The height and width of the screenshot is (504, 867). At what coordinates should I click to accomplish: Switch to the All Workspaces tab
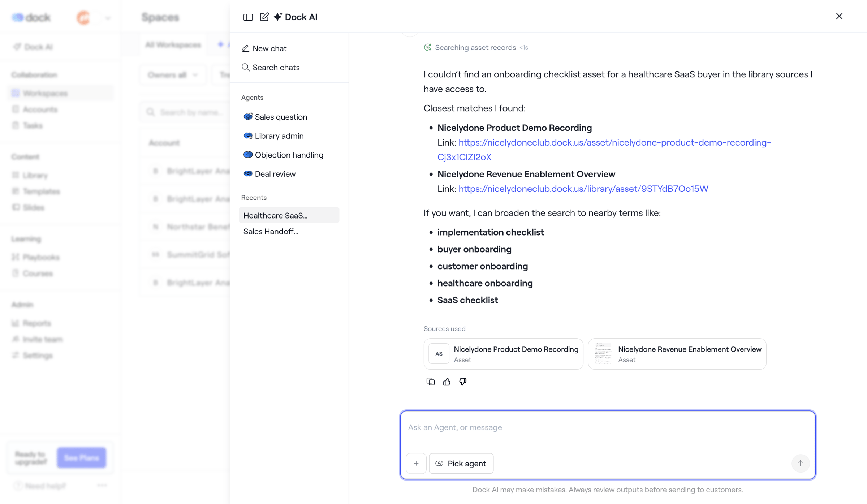tap(173, 45)
